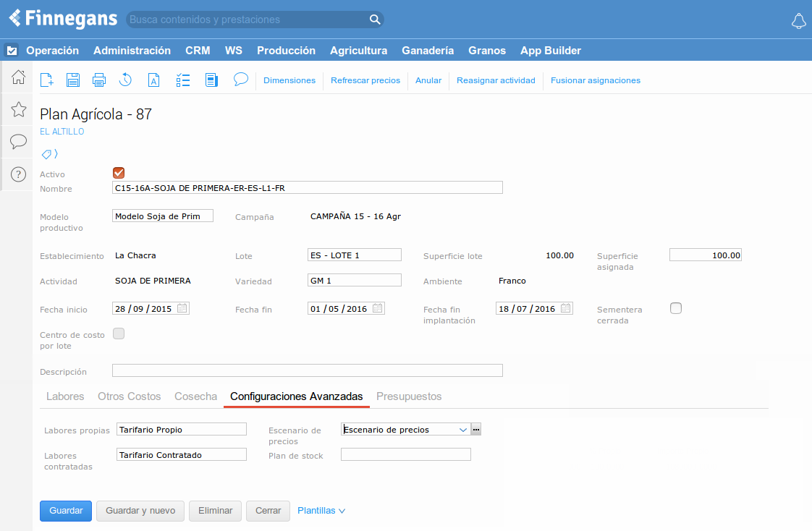This screenshot has height=531, width=812.
Task: Open the checklist icon in toolbar
Action: (x=183, y=80)
